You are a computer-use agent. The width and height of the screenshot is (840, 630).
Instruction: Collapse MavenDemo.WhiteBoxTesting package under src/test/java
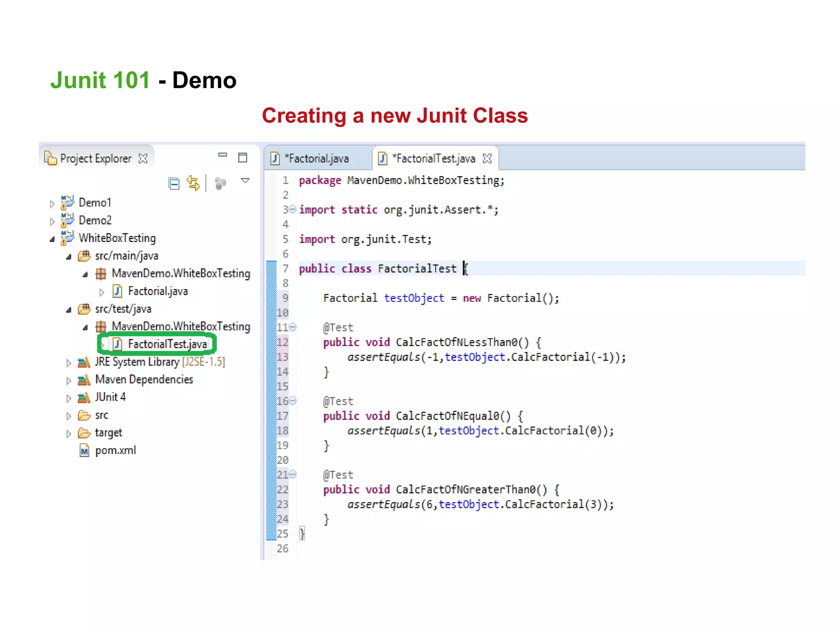85,327
